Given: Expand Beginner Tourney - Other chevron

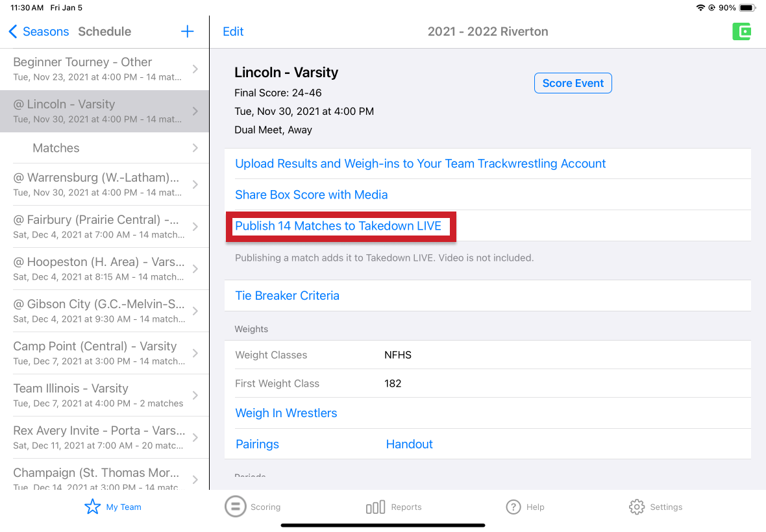Looking at the screenshot, I should point(195,69).
